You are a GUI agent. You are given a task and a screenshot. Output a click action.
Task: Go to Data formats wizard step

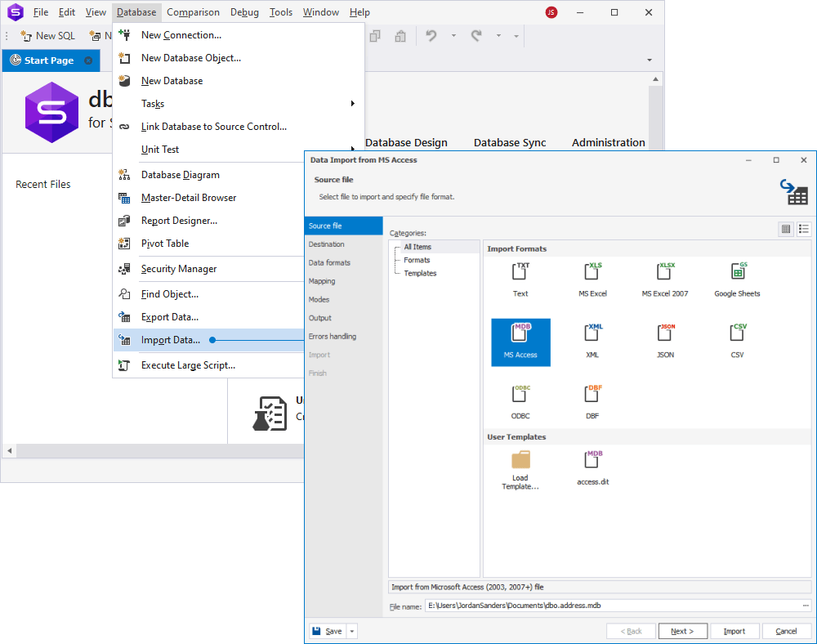(344, 262)
